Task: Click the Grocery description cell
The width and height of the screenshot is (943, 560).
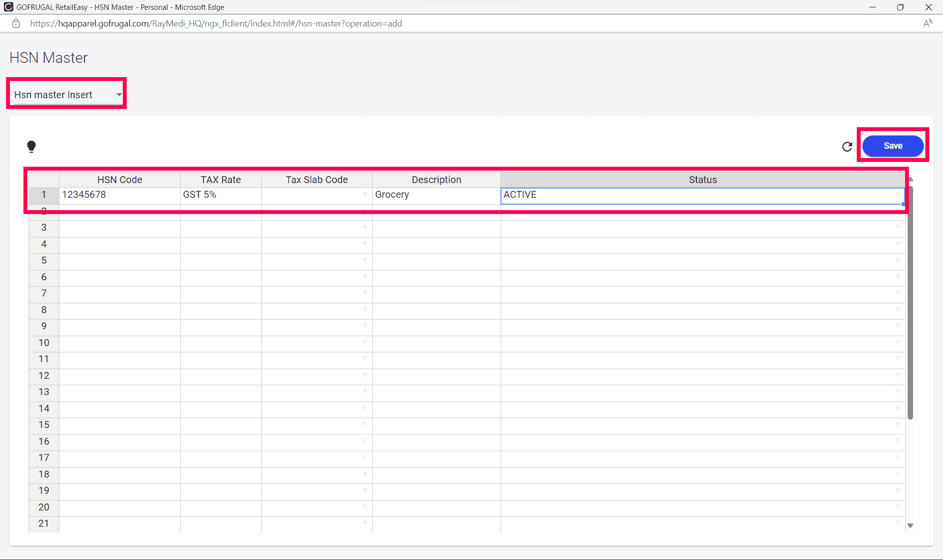Action: (436, 195)
